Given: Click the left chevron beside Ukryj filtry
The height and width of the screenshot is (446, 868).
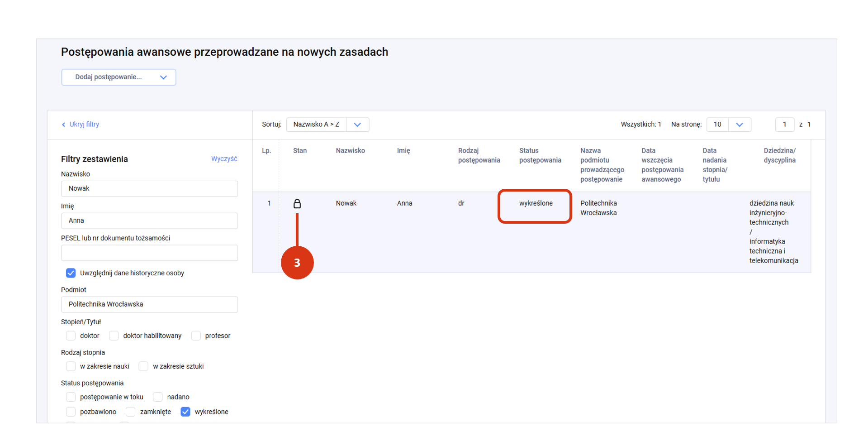Looking at the screenshot, I should tap(63, 125).
